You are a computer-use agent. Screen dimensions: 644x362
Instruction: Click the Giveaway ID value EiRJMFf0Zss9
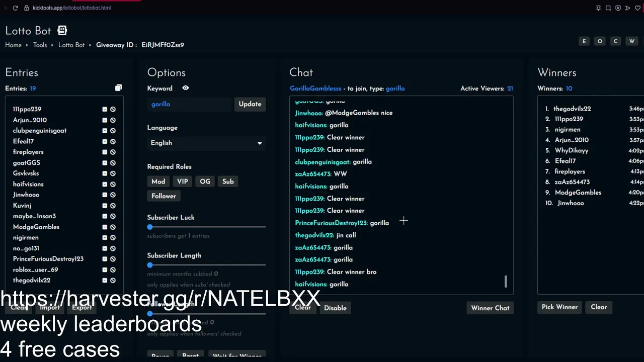point(163,45)
